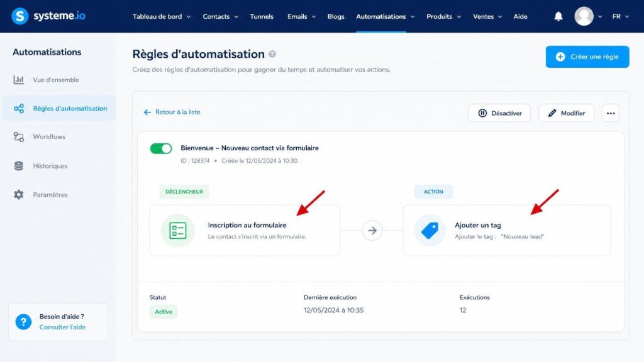Screen dimensions: 644x362
Task: Click last execution date 12/05/2024 à 10:35
Action: click(333, 310)
